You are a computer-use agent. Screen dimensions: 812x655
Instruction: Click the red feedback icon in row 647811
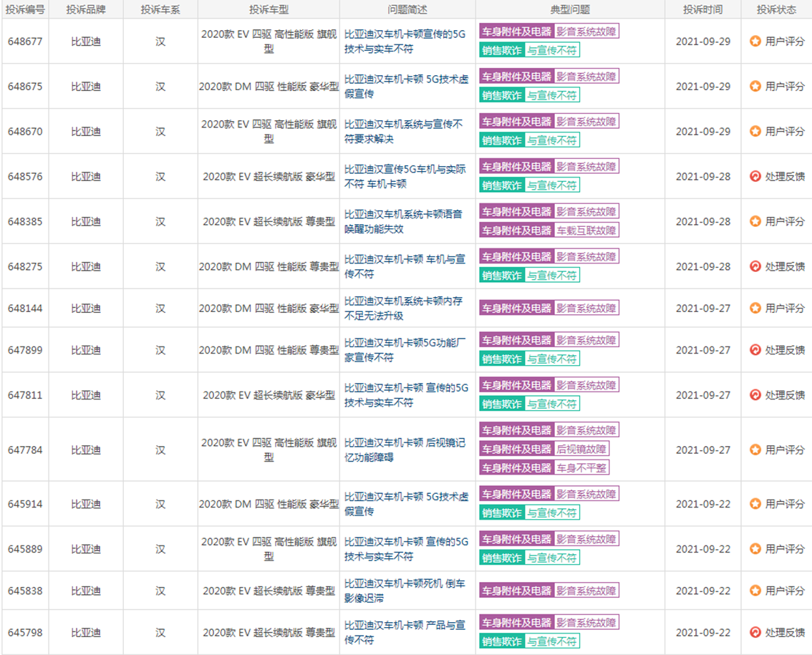(755, 395)
